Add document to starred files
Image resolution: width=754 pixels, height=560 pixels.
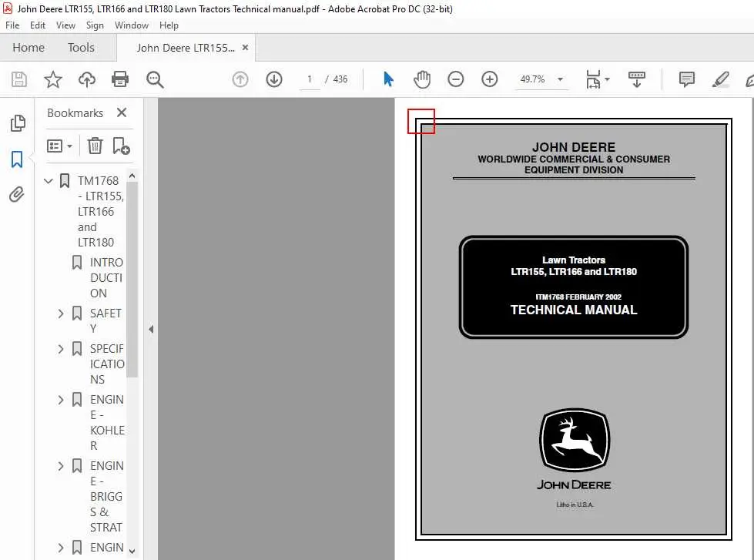53,79
